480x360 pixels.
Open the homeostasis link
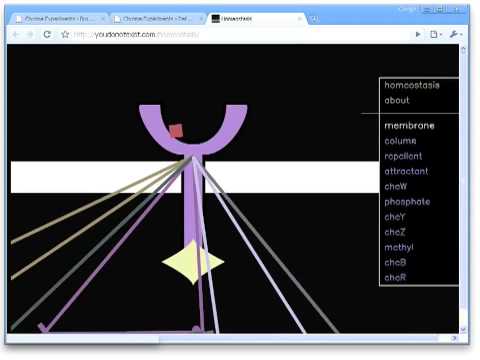[412, 85]
